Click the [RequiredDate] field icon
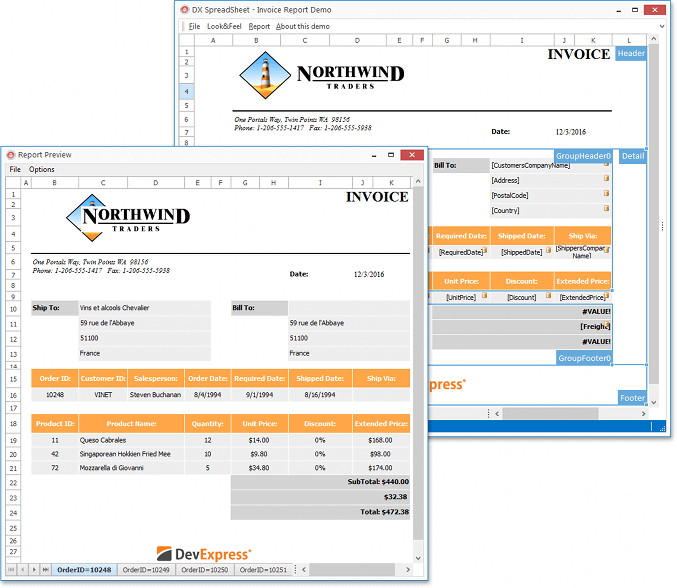This screenshot has width=677, height=588. point(485,250)
